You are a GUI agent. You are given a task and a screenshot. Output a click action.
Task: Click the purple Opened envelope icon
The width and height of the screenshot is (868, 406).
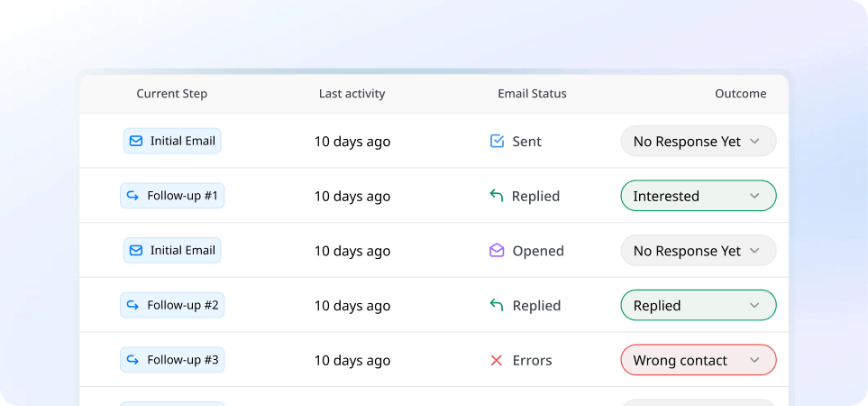coord(498,250)
